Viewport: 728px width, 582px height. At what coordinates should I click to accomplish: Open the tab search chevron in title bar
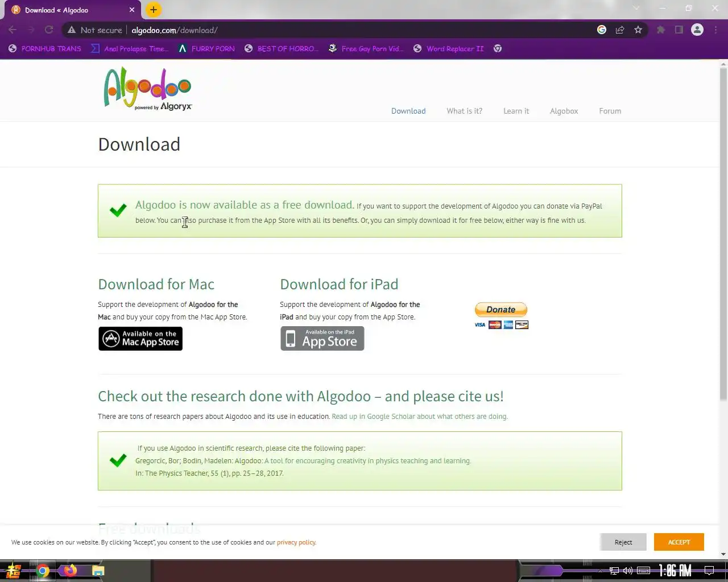coord(636,8)
